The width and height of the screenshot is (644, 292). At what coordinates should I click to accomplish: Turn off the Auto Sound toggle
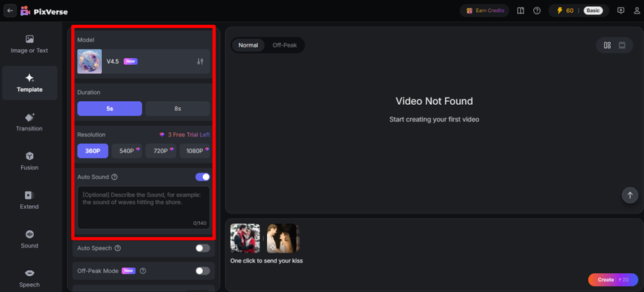pos(203,177)
